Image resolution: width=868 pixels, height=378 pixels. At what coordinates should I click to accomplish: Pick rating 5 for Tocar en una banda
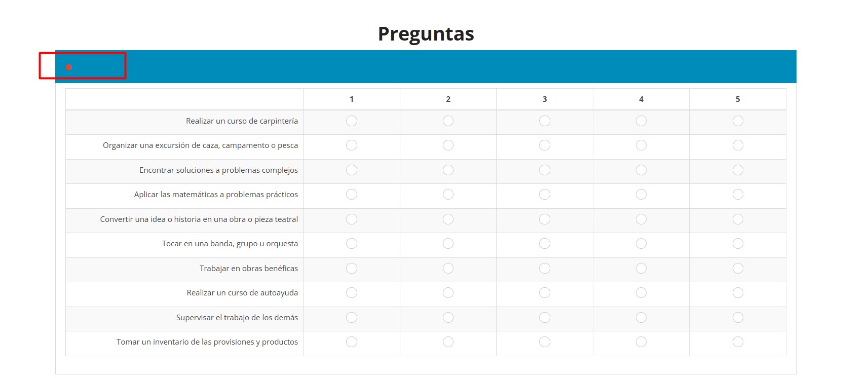738,244
